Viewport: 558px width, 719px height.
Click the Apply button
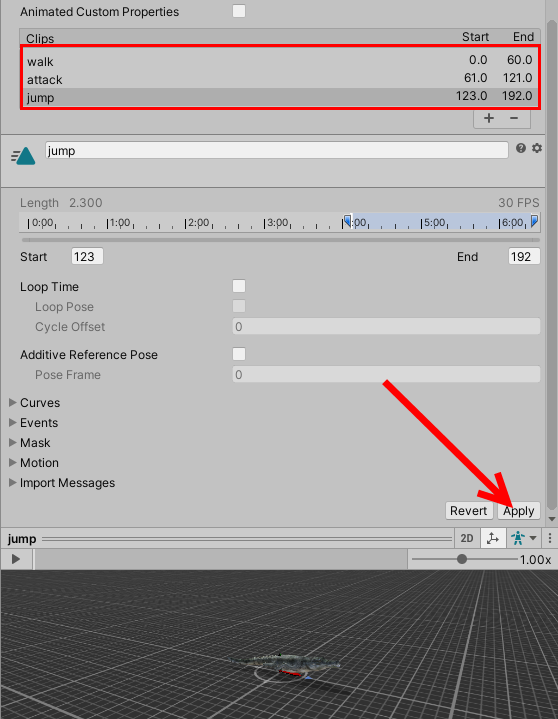(x=519, y=510)
